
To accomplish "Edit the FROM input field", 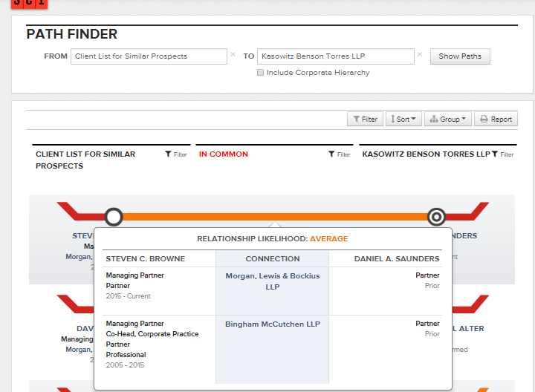I will [149, 56].
